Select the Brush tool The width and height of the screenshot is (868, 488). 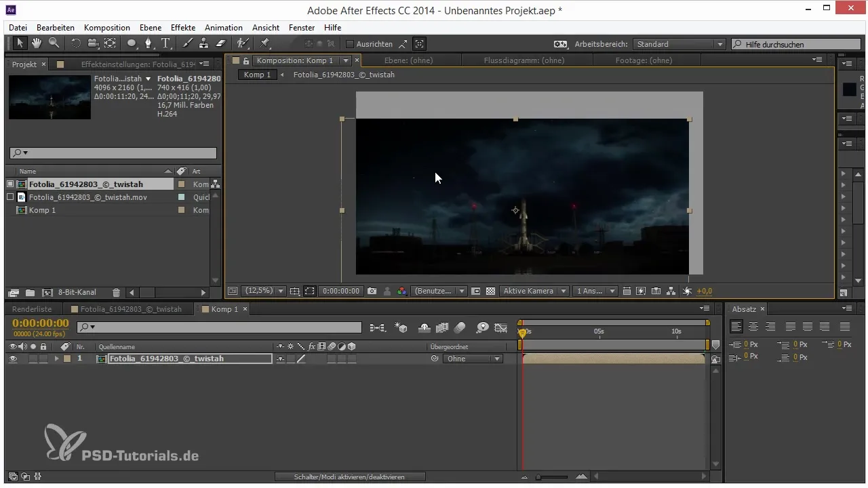pos(187,43)
